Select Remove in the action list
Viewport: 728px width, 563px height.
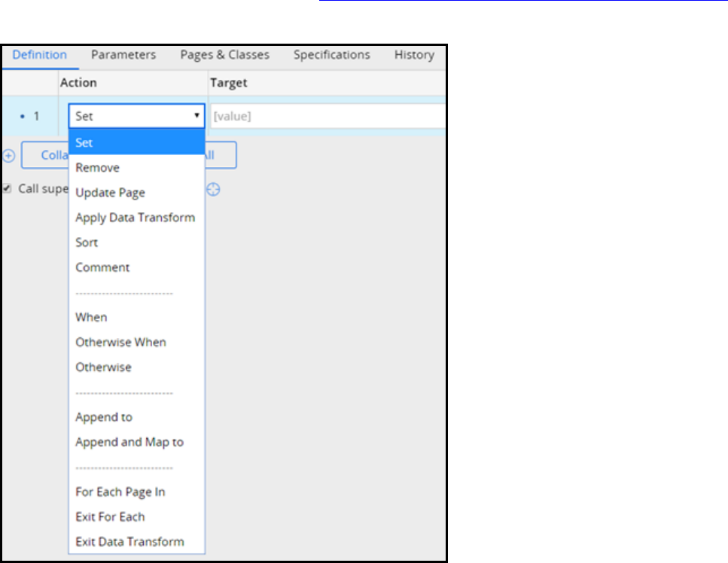(136, 167)
